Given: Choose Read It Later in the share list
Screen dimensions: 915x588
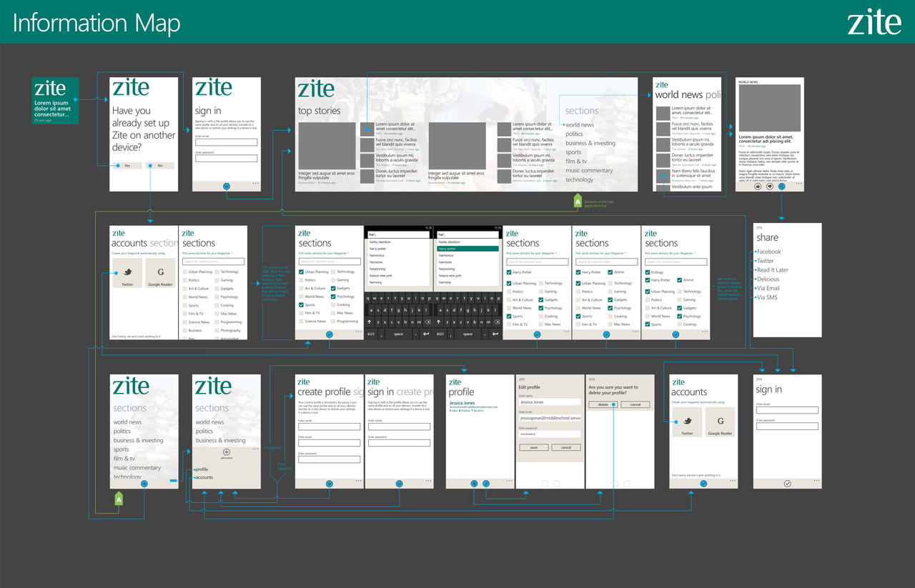Looking at the screenshot, I should 772,270.
